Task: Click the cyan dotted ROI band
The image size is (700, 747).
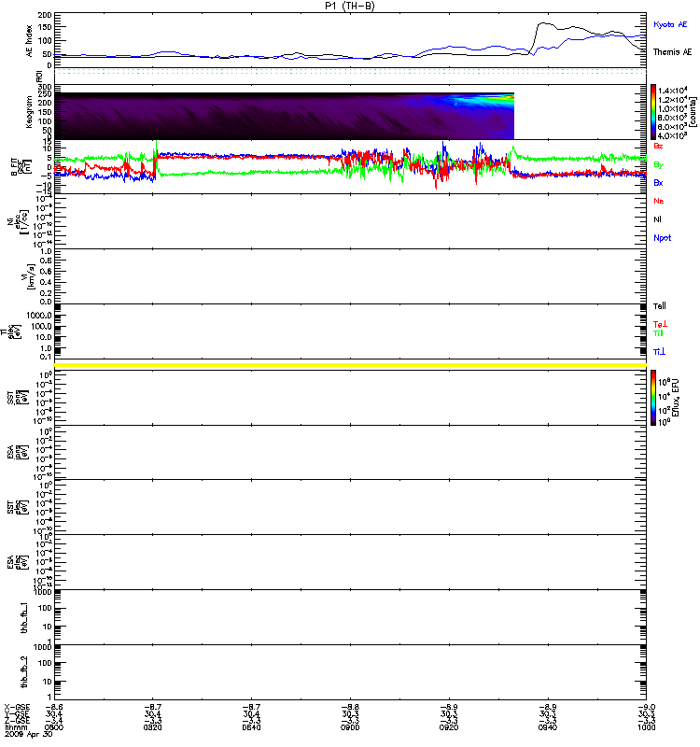Action: click(350, 72)
